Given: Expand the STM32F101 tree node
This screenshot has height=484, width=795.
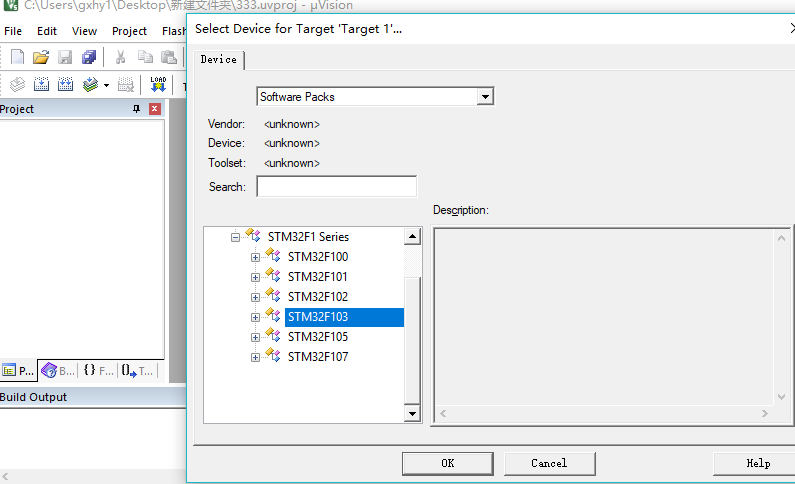Looking at the screenshot, I should coord(256,277).
